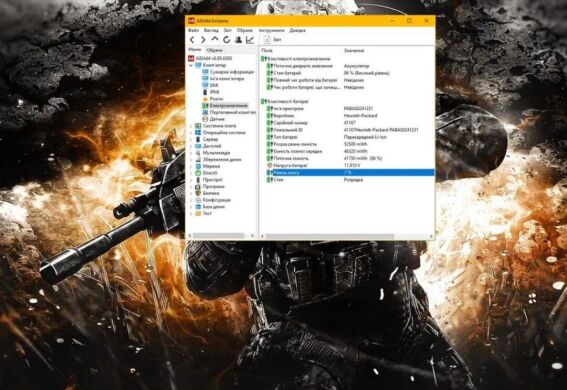567x390 pixels.
Task: Click the tree panel scroll right arrow
Action: (252, 236)
